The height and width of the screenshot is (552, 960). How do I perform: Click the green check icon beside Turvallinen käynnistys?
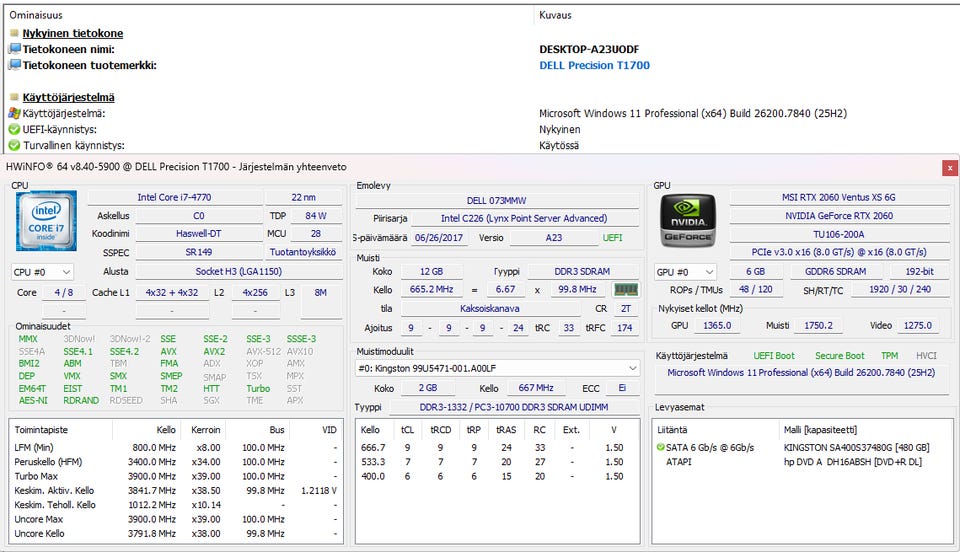(14, 146)
